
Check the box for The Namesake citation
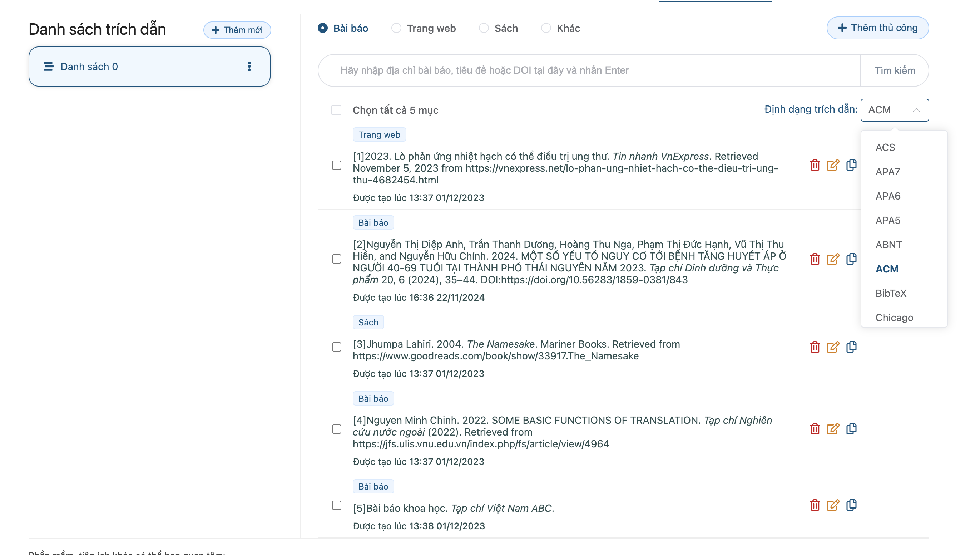pyautogui.click(x=337, y=347)
